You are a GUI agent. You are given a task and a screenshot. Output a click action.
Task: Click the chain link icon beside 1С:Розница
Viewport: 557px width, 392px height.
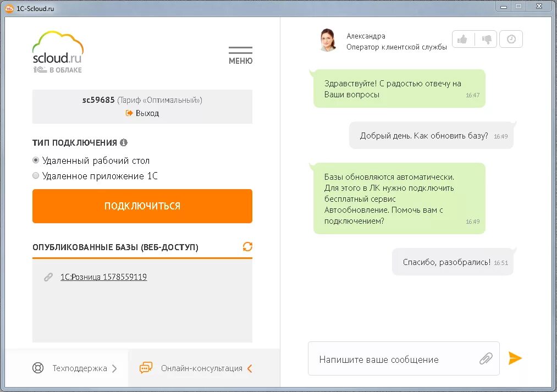(48, 277)
